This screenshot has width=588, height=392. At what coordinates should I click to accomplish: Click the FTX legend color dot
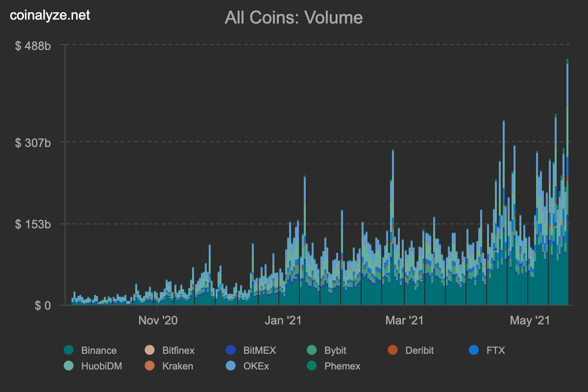474,350
